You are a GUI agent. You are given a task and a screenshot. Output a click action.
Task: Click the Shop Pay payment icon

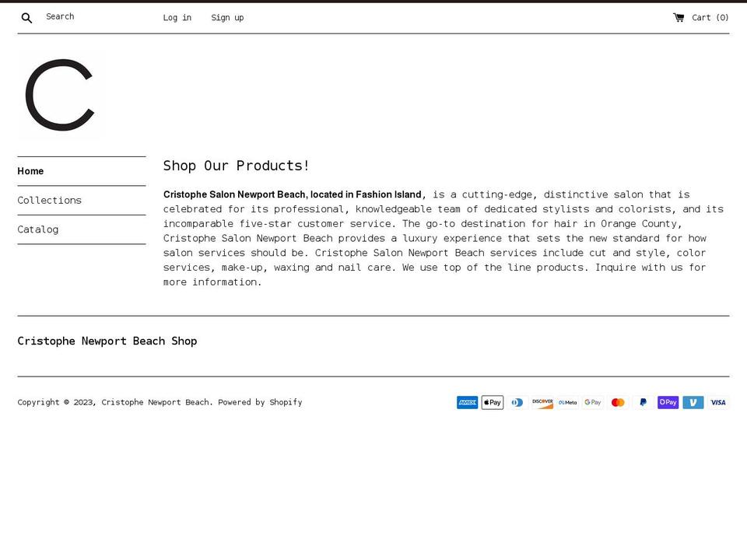pyautogui.click(x=668, y=402)
